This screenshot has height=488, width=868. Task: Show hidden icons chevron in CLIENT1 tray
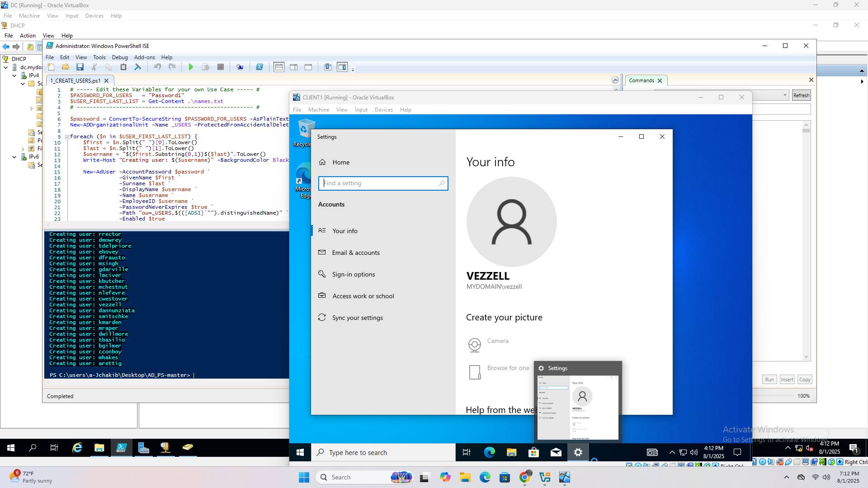[672, 452]
